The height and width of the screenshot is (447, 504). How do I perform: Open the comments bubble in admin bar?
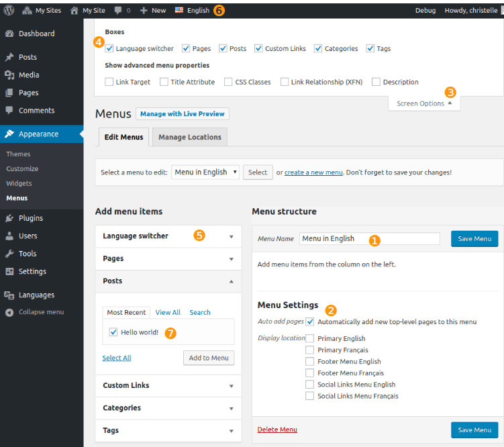(x=118, y=10)
